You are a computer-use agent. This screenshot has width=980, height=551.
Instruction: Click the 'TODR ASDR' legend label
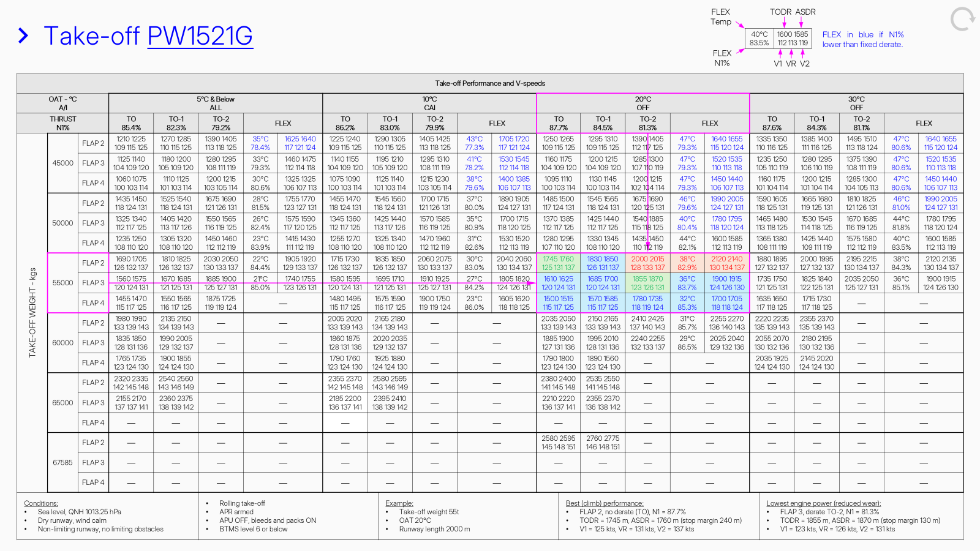(793, 12)
